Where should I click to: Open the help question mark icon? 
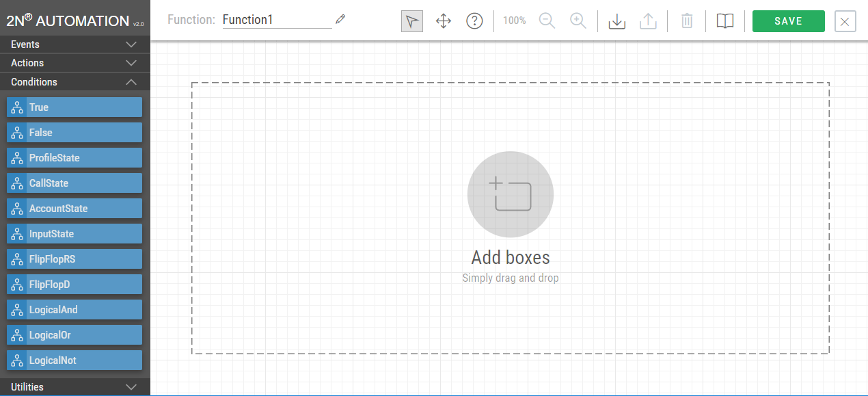[x=474, y=21]
